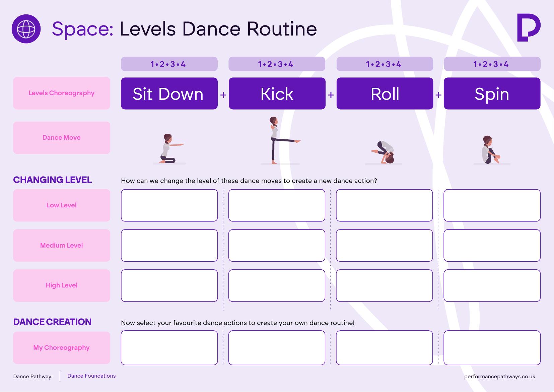554x392 pixels.
Task: Click the 1•2•3•4 count above Sit Down
Action: coord(169,64)
